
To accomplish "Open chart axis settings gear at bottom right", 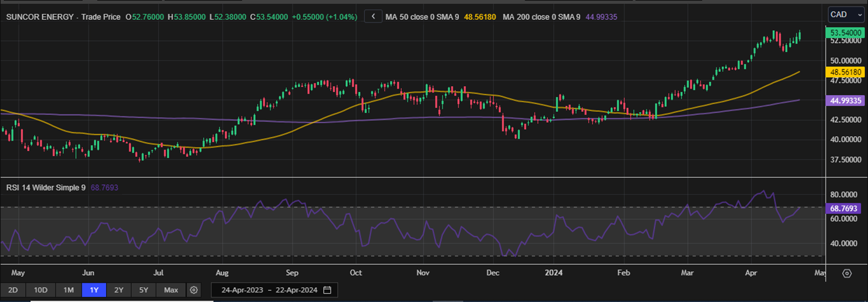I will (x=847, y=273).
